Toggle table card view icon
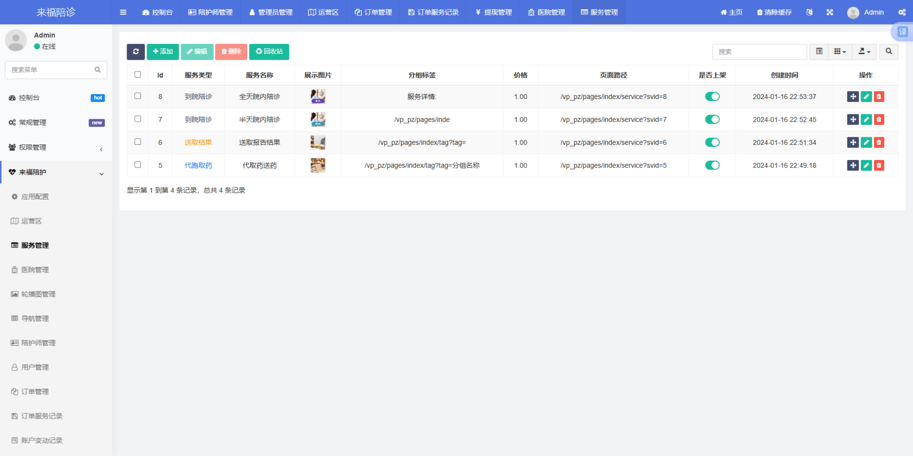Screen dimensions: 913x457 (819, 51)
